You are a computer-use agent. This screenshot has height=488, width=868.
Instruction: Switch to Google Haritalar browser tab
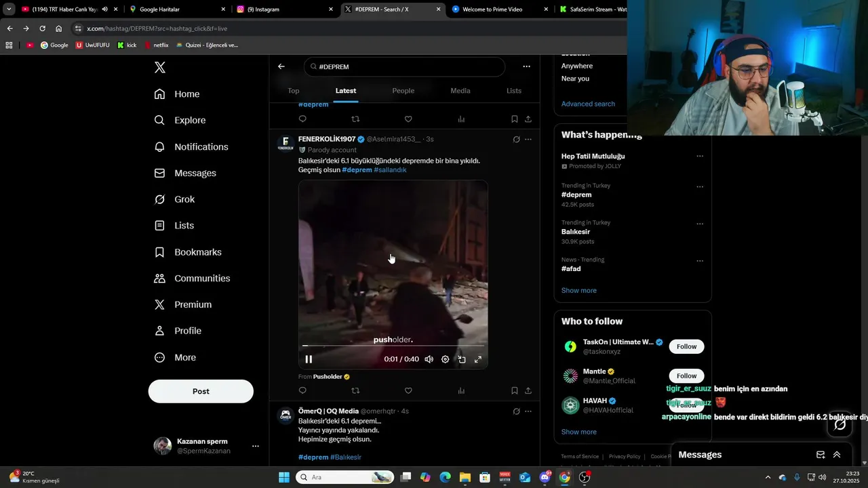(176, 9)
